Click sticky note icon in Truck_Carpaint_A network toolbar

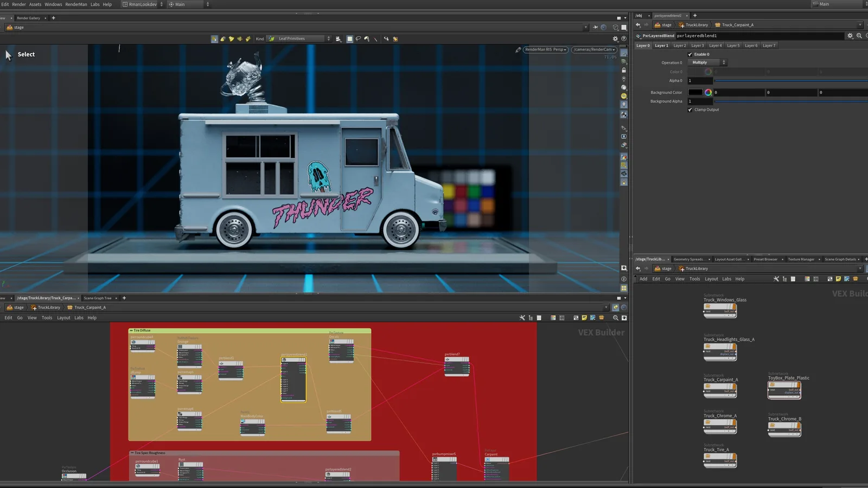click(584, 318)
